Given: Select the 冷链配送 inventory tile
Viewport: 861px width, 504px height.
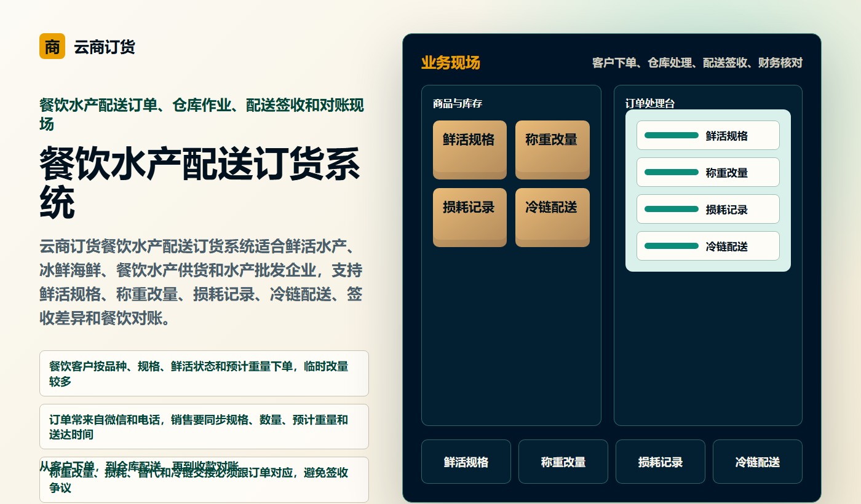Looking at the screenshot, I should point(552,218).
